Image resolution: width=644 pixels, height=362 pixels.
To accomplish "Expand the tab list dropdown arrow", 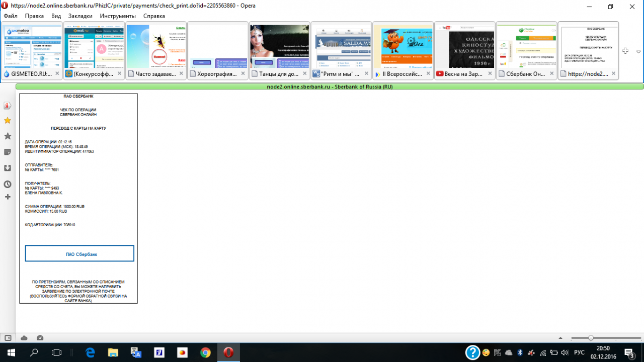I will click(638, 52).
